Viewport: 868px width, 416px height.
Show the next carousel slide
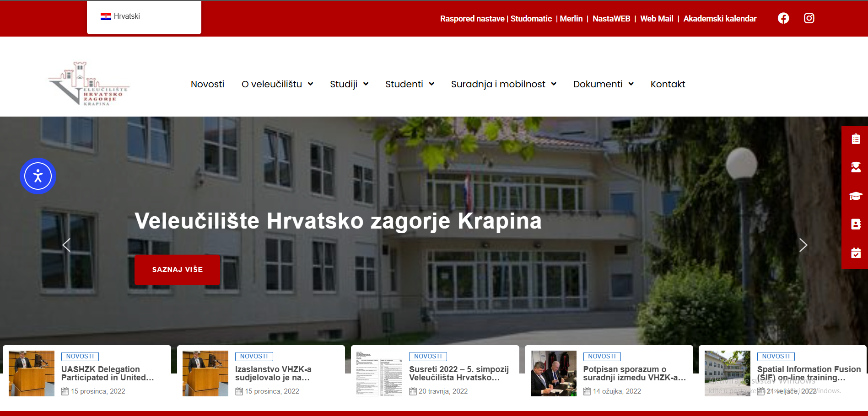803,245
